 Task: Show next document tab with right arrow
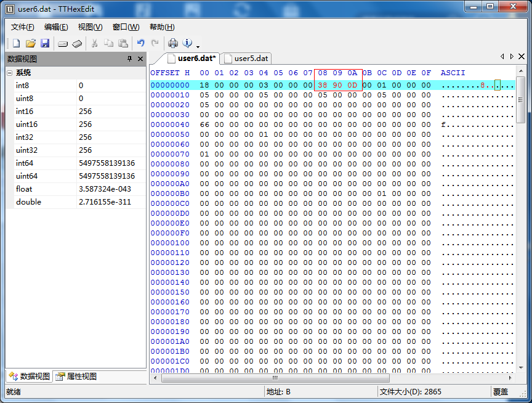[512, 56]
